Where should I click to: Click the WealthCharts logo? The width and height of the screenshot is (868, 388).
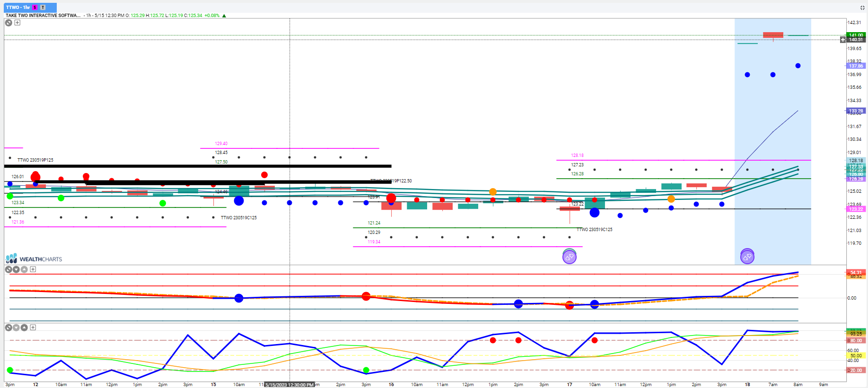coord(34,259)
